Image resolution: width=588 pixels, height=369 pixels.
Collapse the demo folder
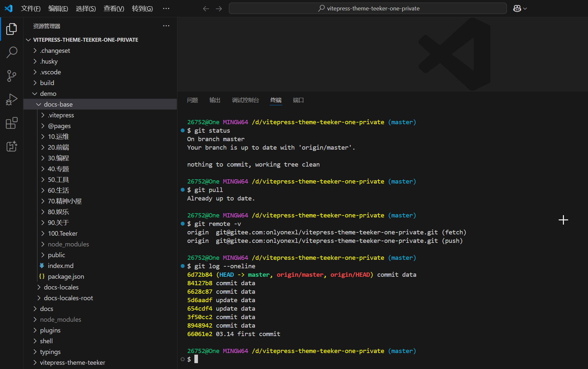[x=100, y=94]
